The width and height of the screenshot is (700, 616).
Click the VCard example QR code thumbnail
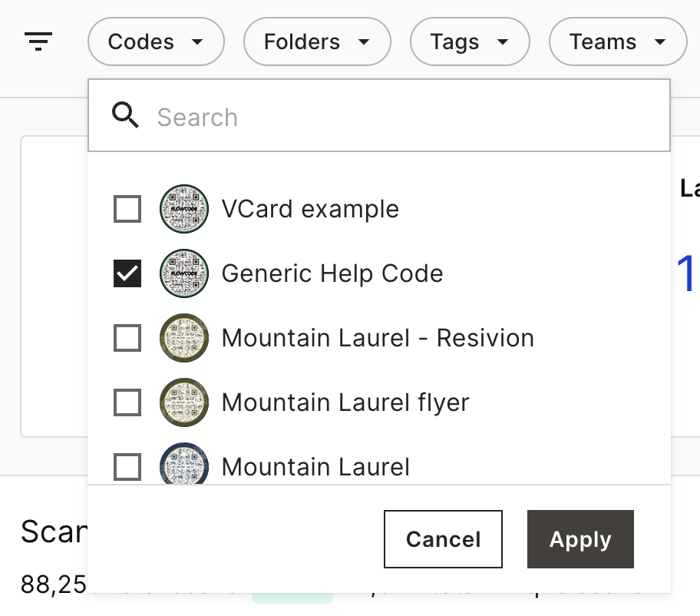pyautogui.click(x=184, y=209)
